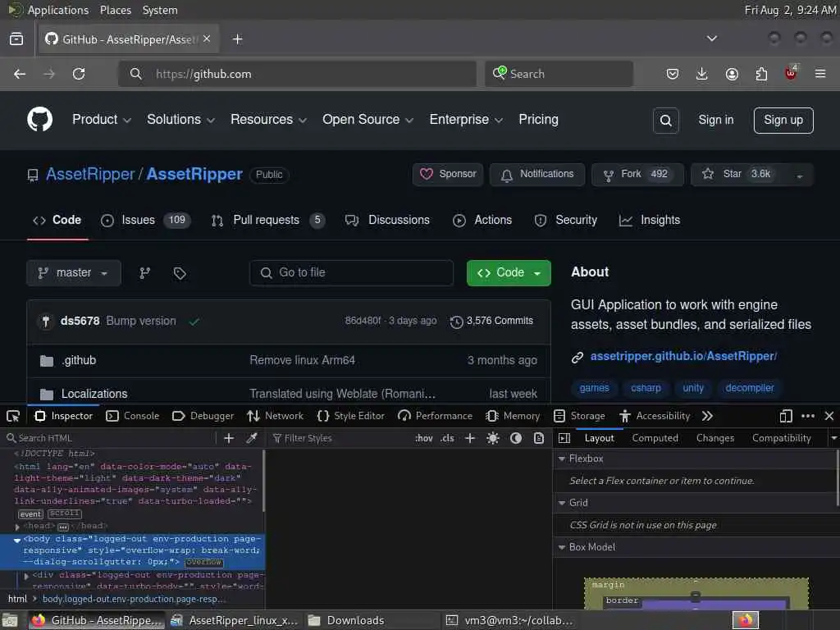Toggle dark color scheme simulation
Image resolution: width=840 pixels, height=630 pixels.
tap(516, 438)
